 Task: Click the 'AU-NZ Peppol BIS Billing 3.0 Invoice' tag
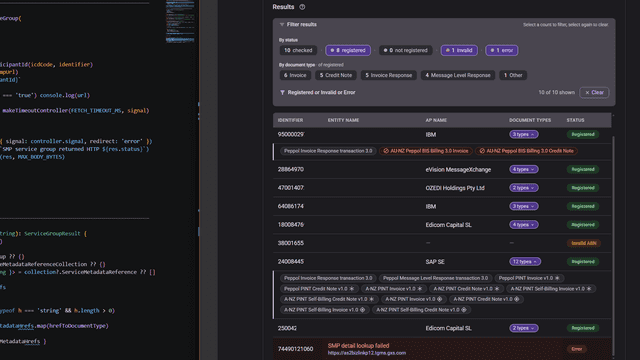tap(425, 151)
